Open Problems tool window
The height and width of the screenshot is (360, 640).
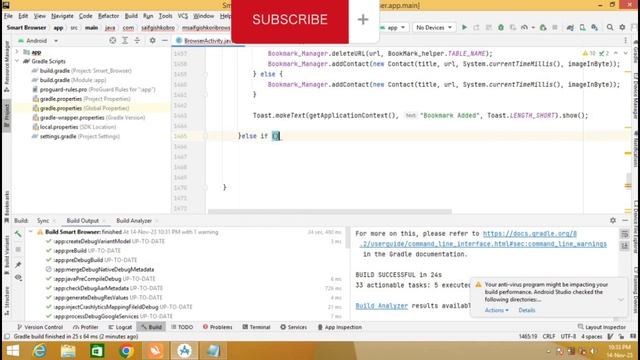coord(218,327)
